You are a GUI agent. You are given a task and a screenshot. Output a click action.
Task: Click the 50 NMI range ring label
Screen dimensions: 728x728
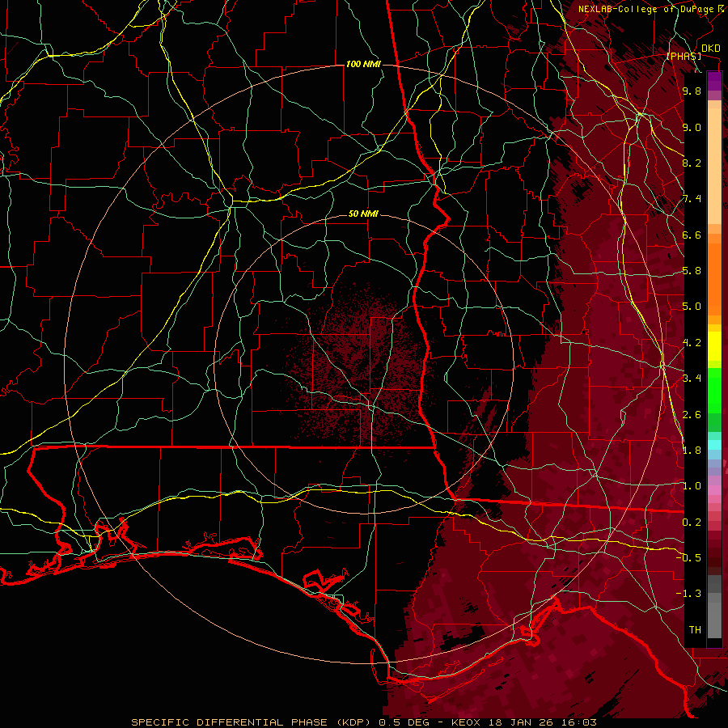click(x=363, y=214)
